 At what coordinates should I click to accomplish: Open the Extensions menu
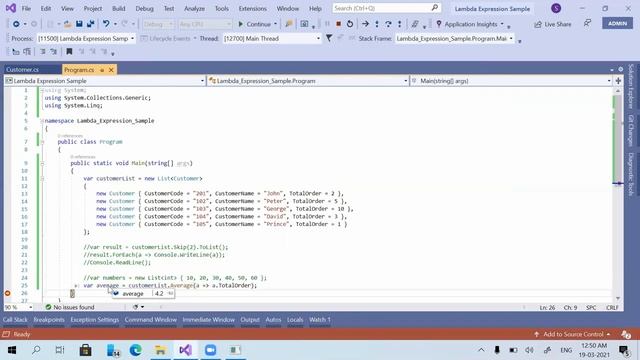tap(253, 8)
